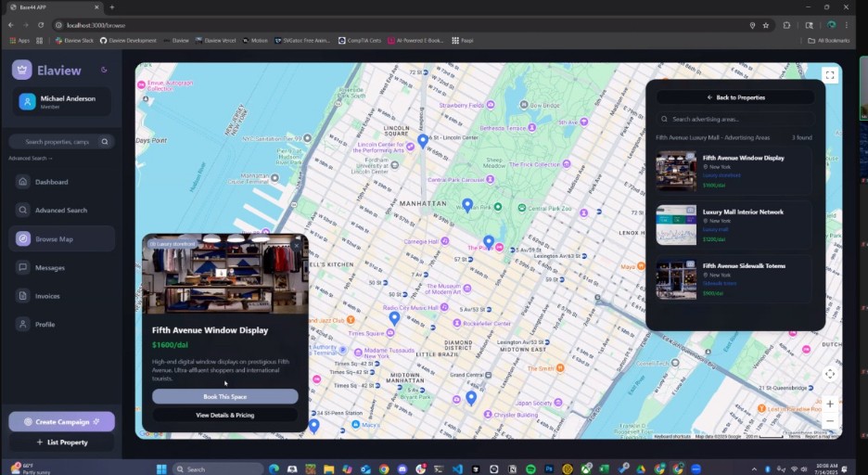Viewport: 868px width, 475px height.
Task: Click the Search advertising areas field
Action: click(735, 120)
